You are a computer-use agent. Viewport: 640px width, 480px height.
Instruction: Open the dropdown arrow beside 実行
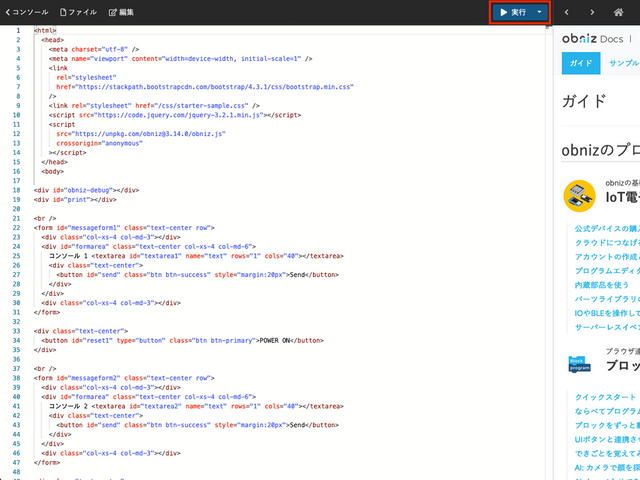tap(540, 12)
